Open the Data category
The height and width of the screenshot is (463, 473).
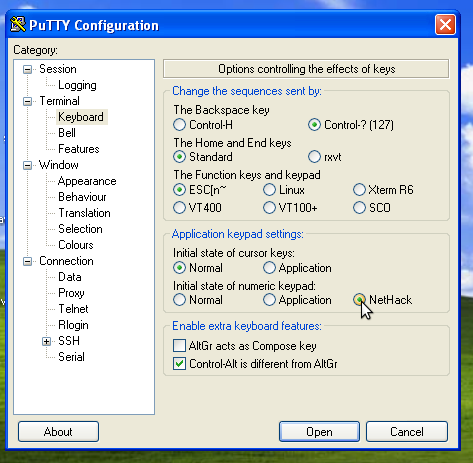(x=70, y=277)
